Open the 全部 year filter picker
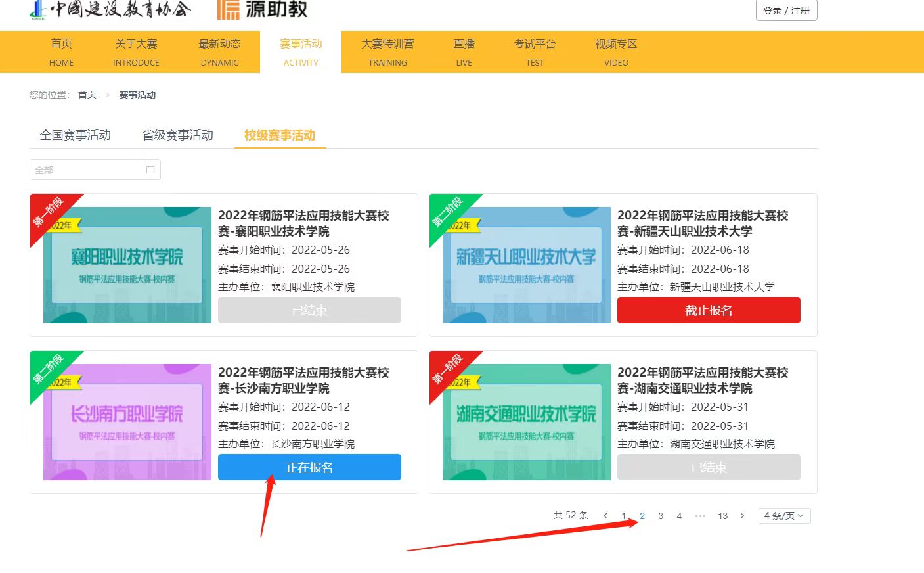The height and width of the screenshot is (573, 924). tap(89, 170)
